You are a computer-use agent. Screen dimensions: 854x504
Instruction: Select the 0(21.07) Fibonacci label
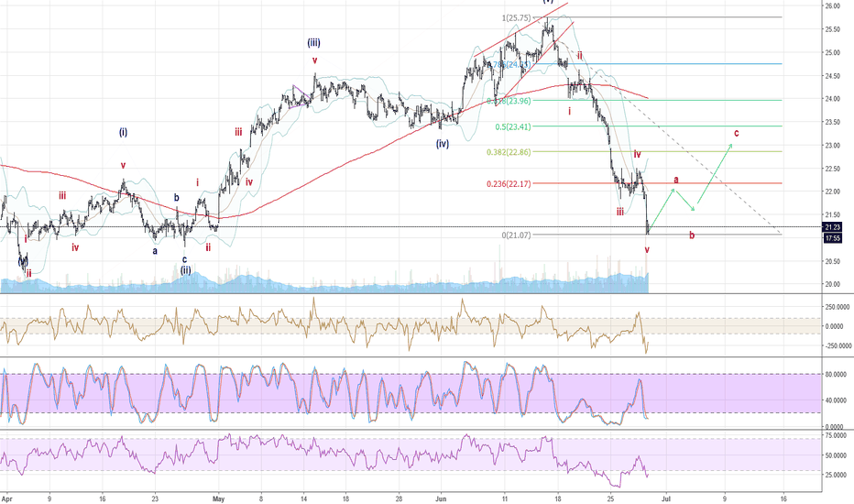tap(516, 235)
